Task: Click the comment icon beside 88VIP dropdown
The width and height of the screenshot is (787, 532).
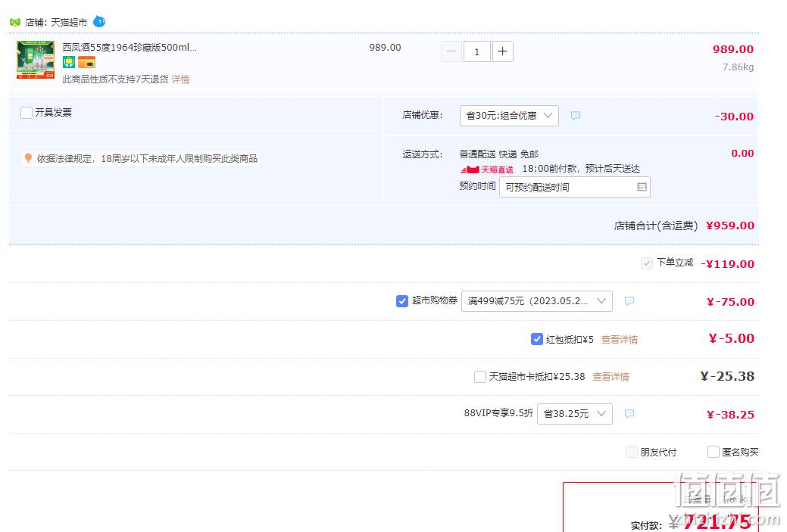Action: pyautogui.click(x=629, y=414)
